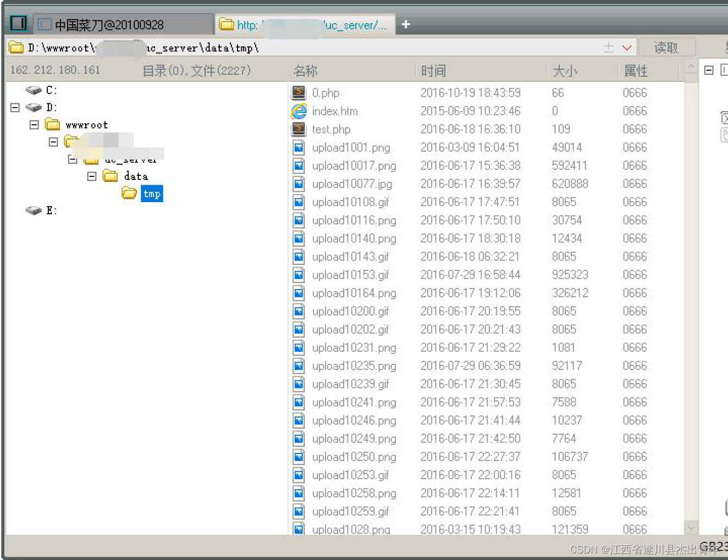Click the size value 620888
The width and height of the screenshot is (728, 560).
tap(570, 184)
